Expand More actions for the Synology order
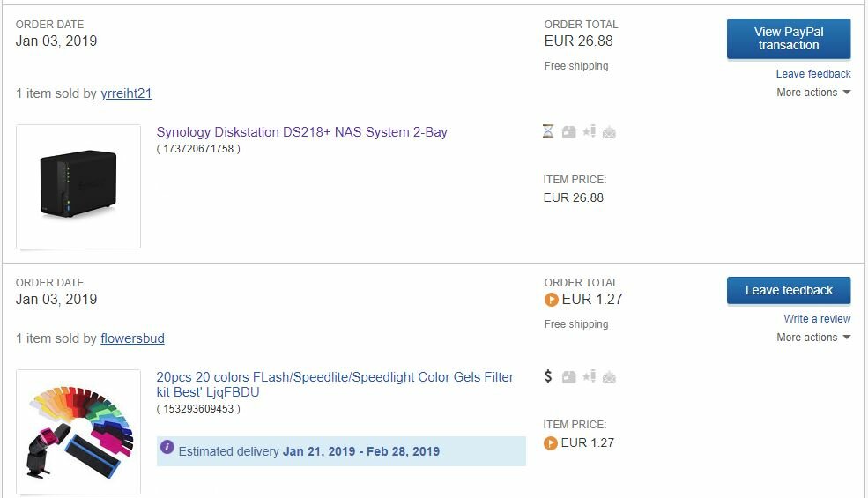The height and width of the screenshot is (498, 868). tap(813, 93)
